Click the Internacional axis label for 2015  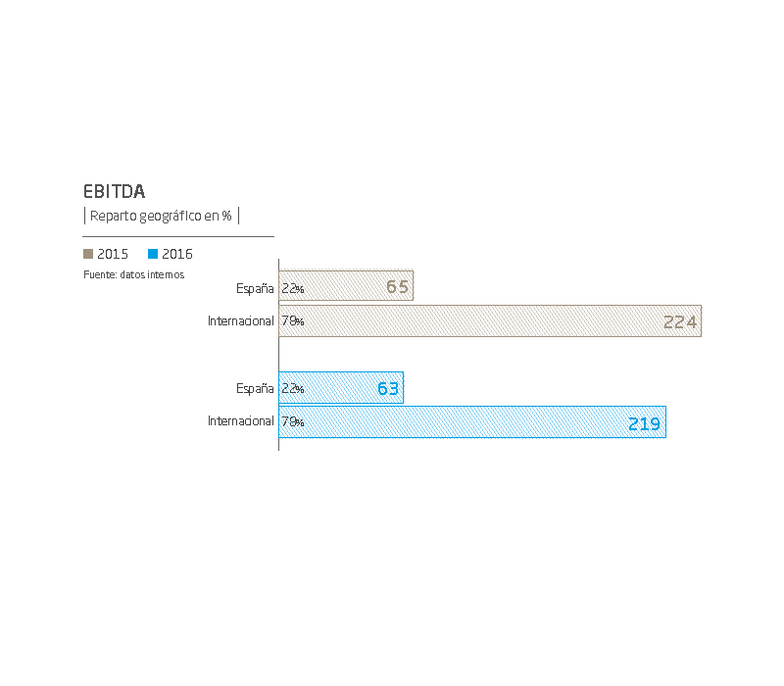(240, 321)
